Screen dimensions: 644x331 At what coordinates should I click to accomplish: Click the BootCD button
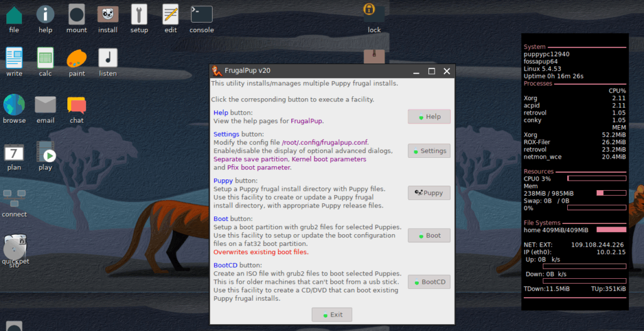click(429, 282)
